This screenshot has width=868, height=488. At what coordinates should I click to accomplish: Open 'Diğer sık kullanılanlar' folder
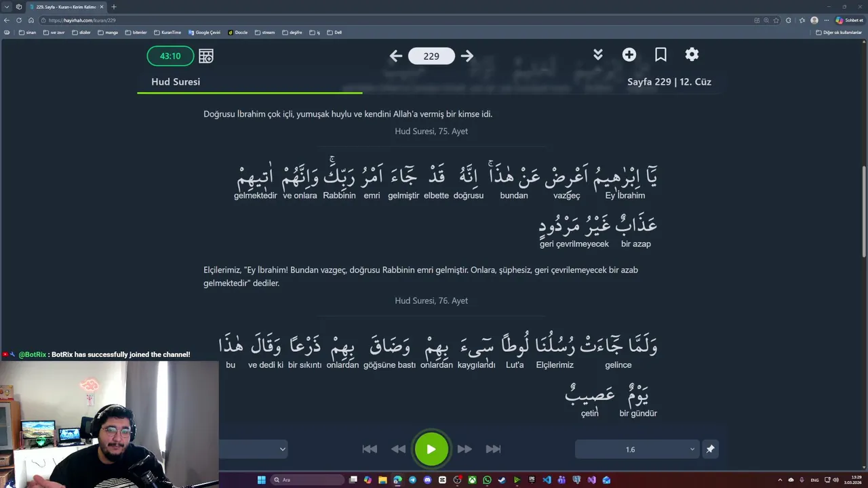click(x=839, y=33)
